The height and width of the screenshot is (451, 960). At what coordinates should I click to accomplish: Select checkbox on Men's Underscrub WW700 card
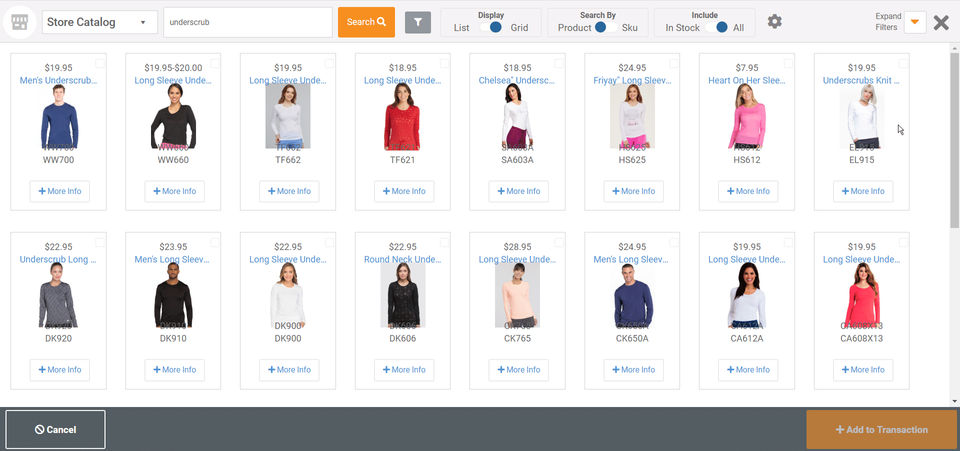tap(100, 62)
